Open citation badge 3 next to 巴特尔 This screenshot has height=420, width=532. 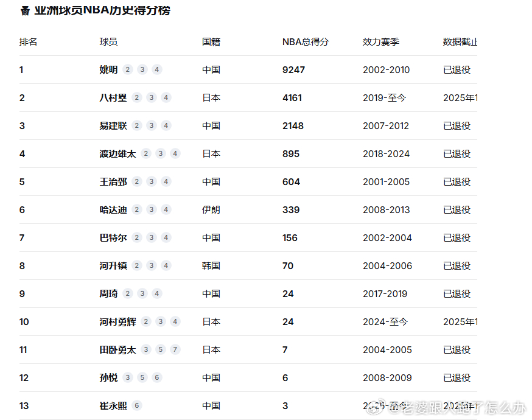[152, 237]
